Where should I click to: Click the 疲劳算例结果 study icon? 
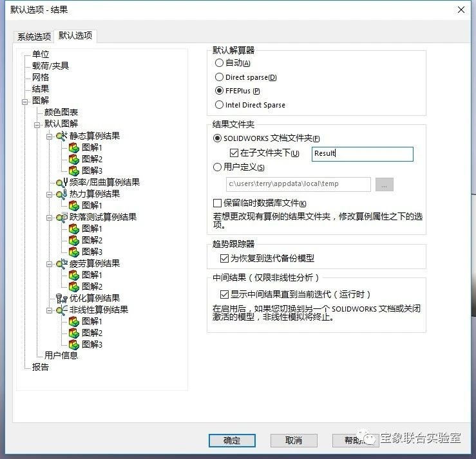(x=62, y=264)
